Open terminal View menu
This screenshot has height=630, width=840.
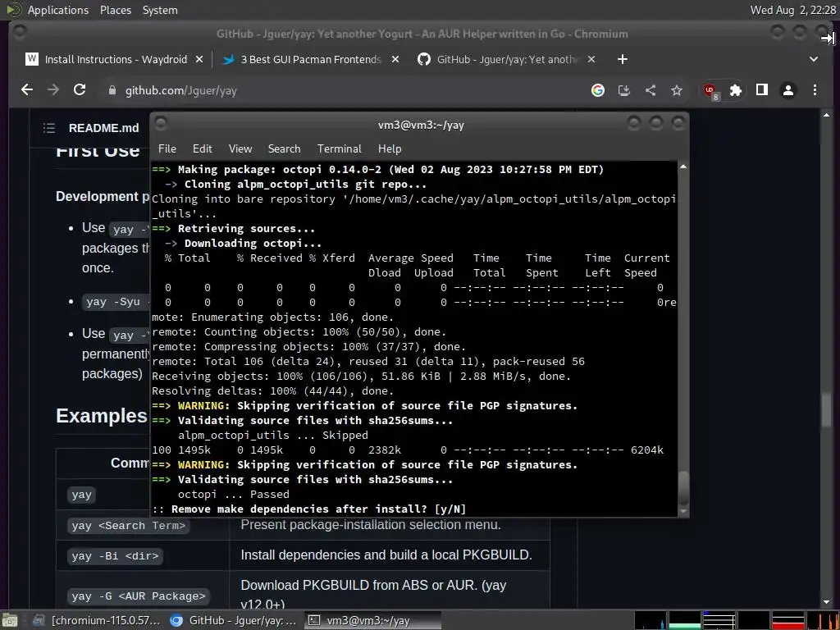(240, 148)
